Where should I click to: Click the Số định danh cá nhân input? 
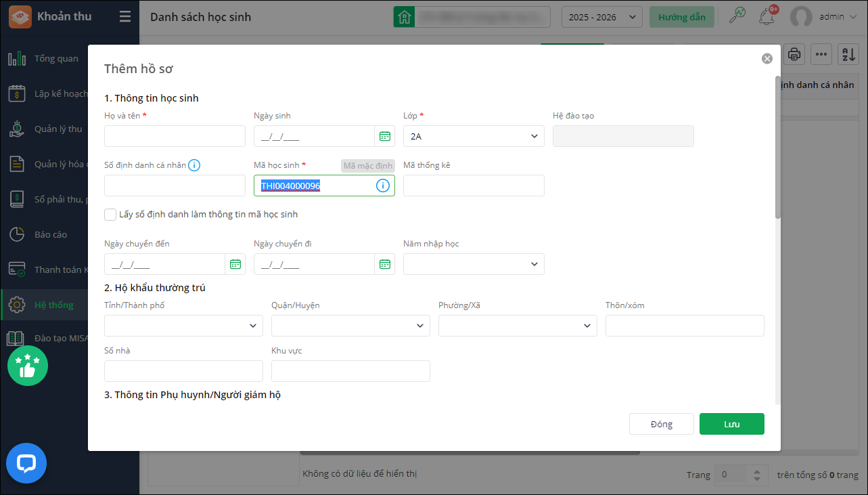pyautogui.click(x=175, y=186)
